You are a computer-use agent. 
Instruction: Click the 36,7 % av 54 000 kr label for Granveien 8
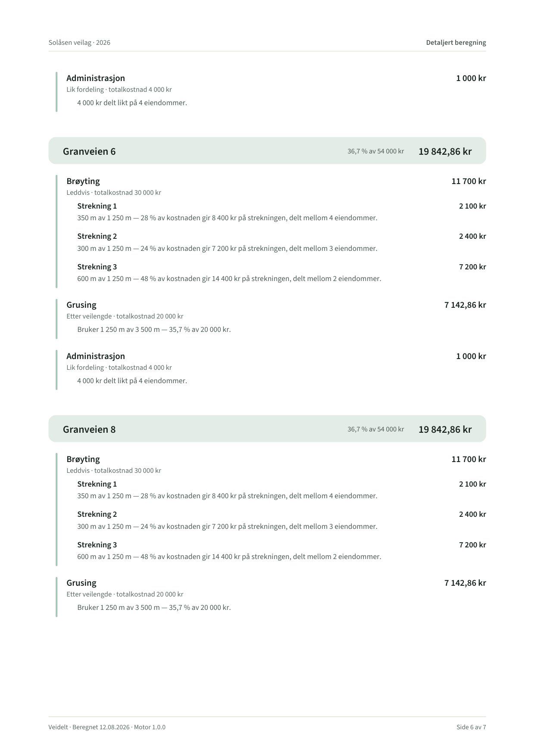point(376,429)
